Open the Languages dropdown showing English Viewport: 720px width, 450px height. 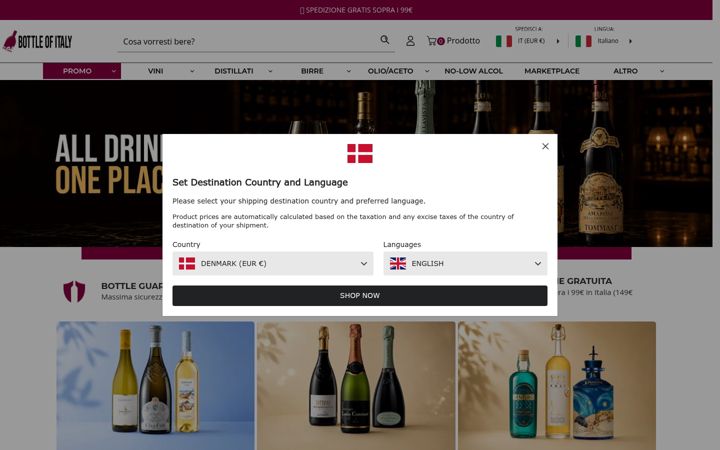coord(465,264)
